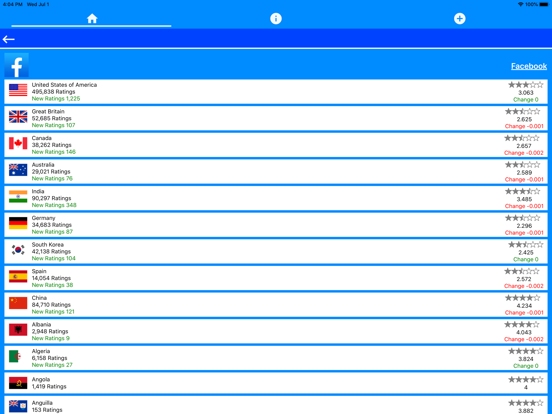Select the 4.234 rating value
The height and width of the screenshot is (414, 552).
pyautogui.click(x=524, y=306)
